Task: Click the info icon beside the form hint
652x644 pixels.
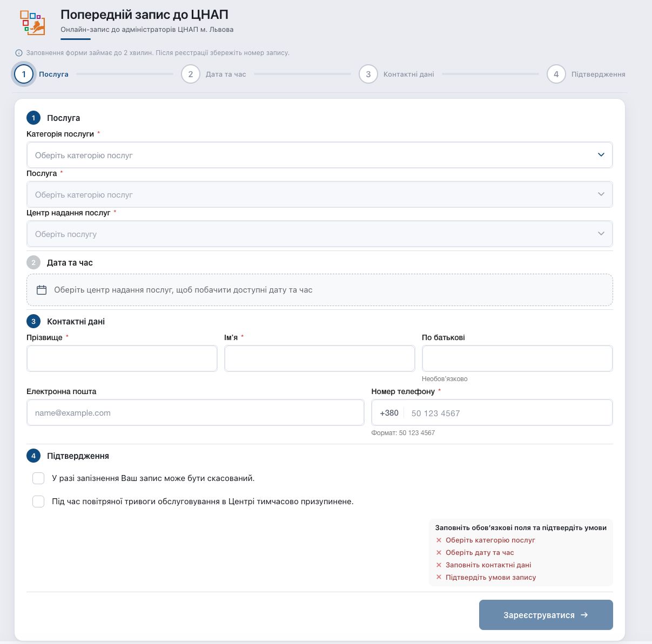Action: 19,53
